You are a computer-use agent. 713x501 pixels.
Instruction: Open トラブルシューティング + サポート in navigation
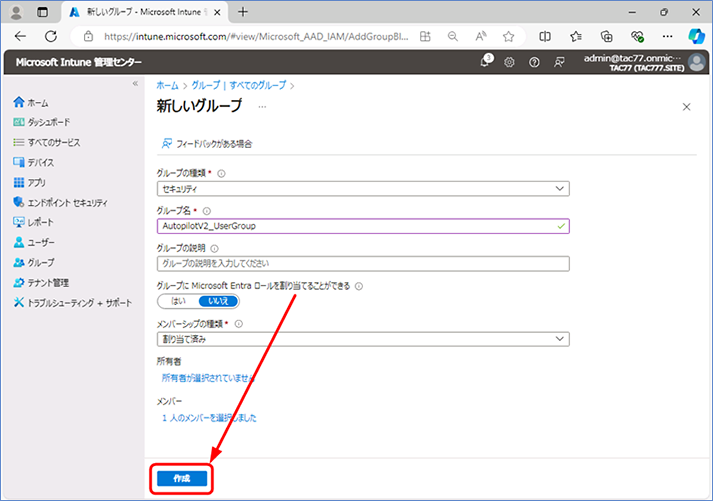coord(73,303)
